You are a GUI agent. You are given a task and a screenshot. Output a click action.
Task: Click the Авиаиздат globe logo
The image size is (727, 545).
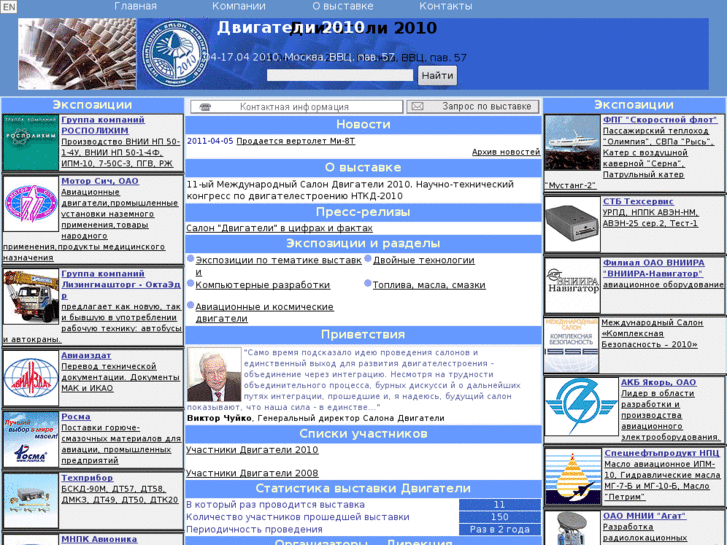pyautogui.click(x=31, y=378)
